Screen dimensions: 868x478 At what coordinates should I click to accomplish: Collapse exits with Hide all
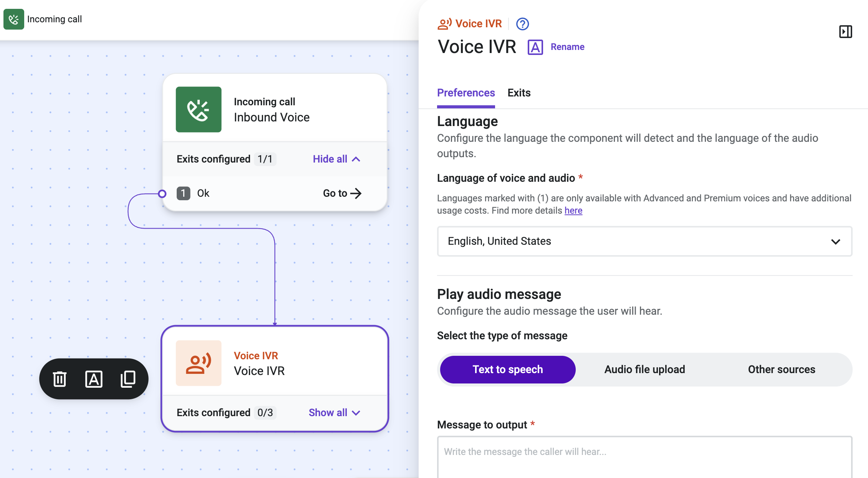(336, 159)
